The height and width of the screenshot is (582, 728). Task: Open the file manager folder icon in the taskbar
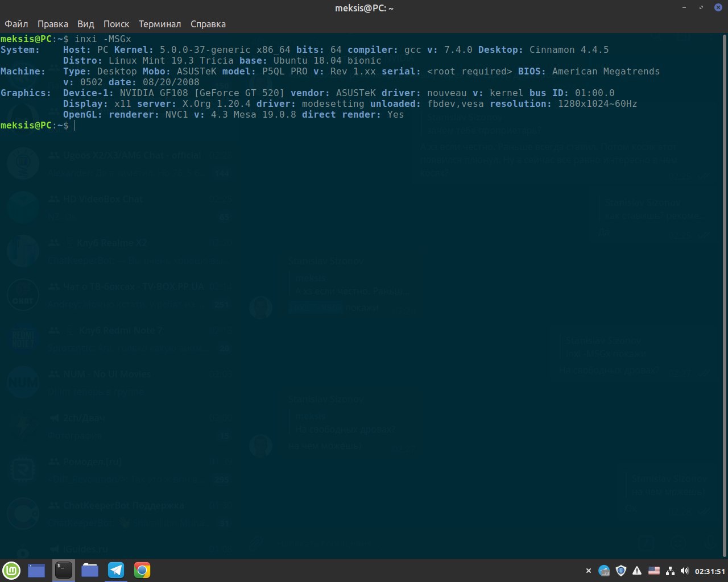90,570
